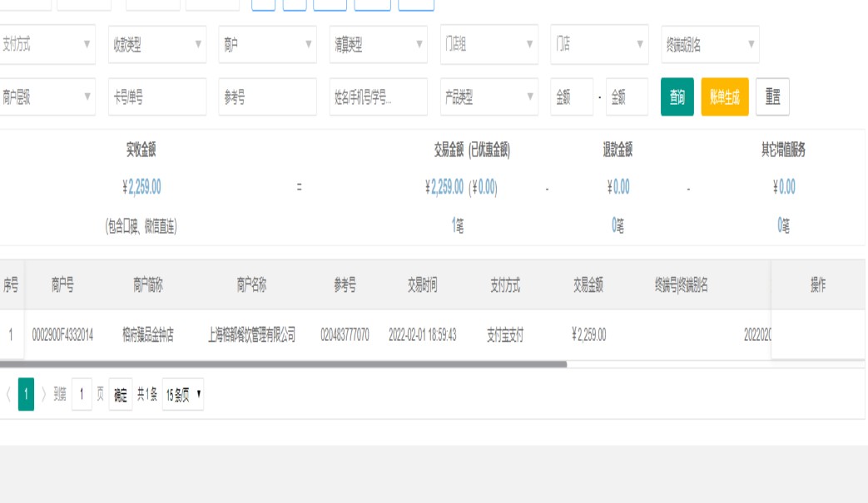868x503 pixels.
Task: Click the page number jump input box
Action: point(82,395)
